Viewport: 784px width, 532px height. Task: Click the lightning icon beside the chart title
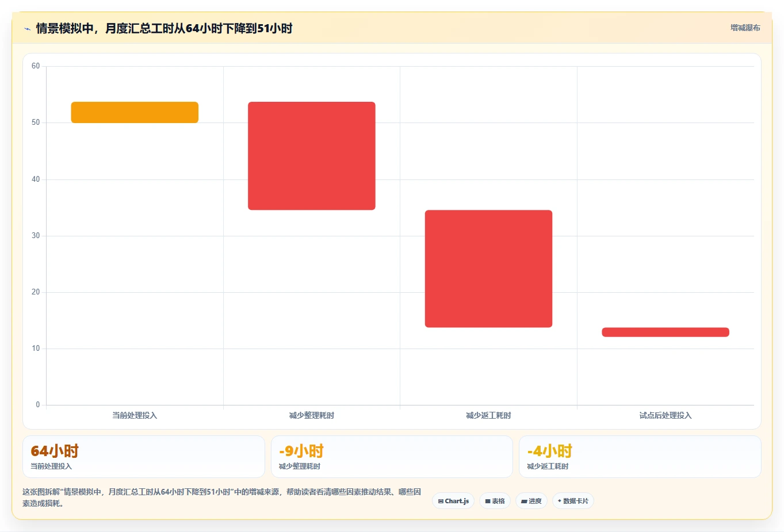click(x=27, y=29)
